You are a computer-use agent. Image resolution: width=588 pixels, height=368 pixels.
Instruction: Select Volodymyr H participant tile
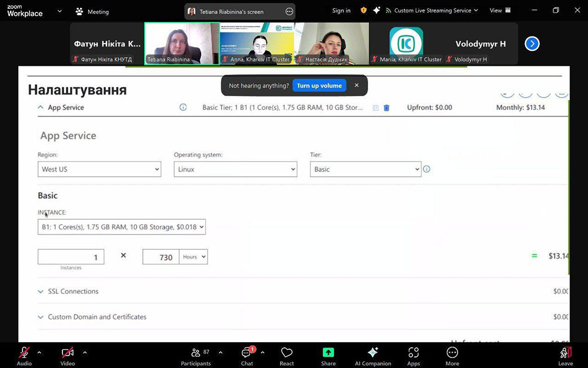point(481,44)
